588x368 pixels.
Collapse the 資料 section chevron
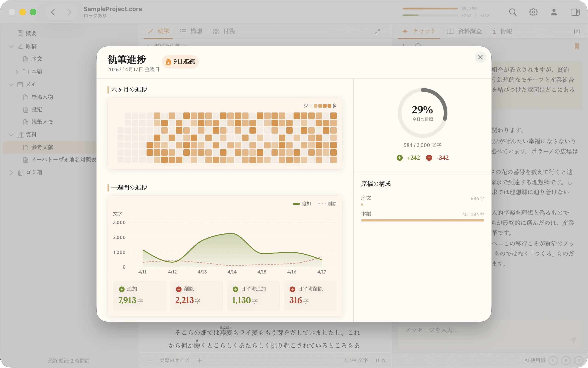(x=11, y=135)
